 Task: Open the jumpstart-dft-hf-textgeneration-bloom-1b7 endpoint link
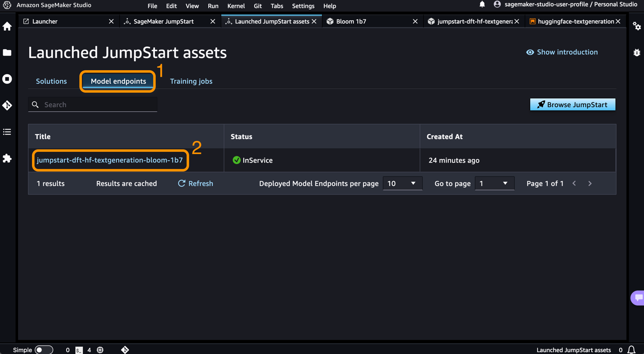point(110,160)
